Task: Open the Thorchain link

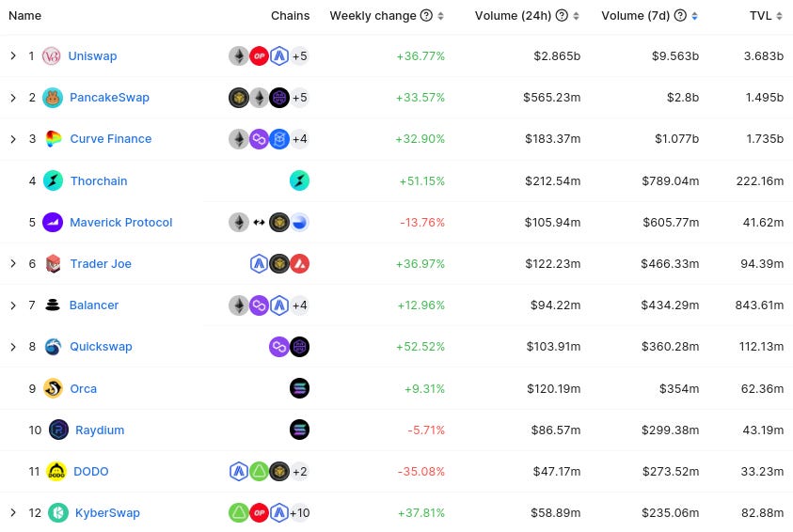Action: [99, 180]
